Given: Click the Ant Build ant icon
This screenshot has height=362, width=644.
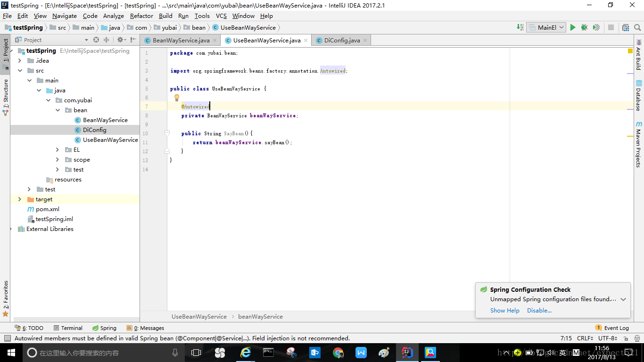Looking at the screenshot, I should click(638, 42).
